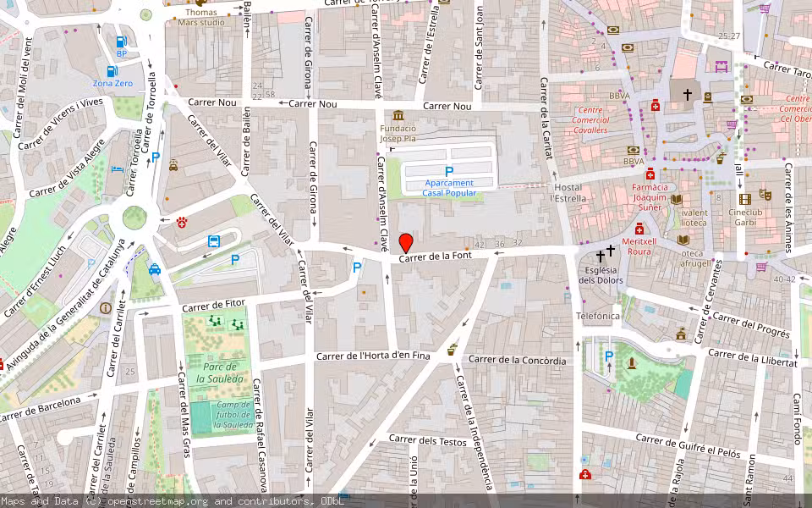Click the 'Carrer de Vista Alegre' label
Image resolution: width=812 pixels, height=508 pixels.
(67, 168)
